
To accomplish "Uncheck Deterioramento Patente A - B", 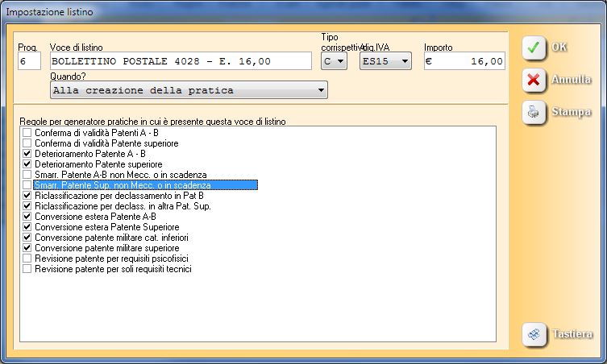I will 27,153.
